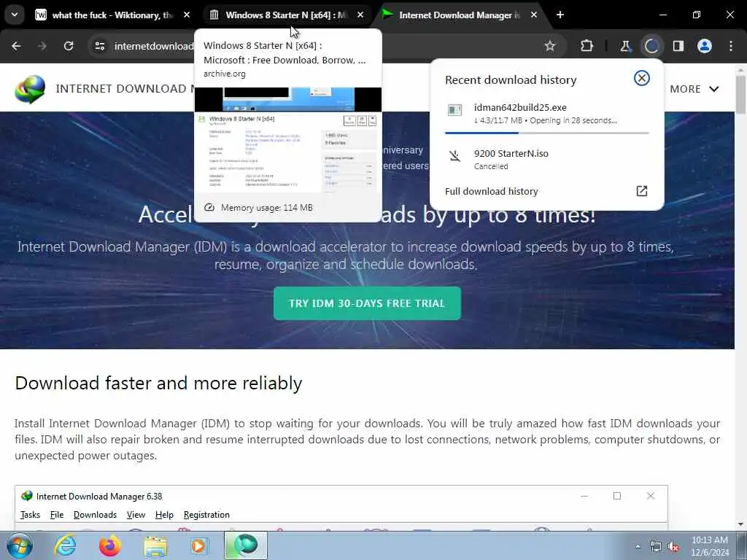747x560 pixels.
Task: Click the Download faster and more reliably heading
Action: (x=158, y=384)
